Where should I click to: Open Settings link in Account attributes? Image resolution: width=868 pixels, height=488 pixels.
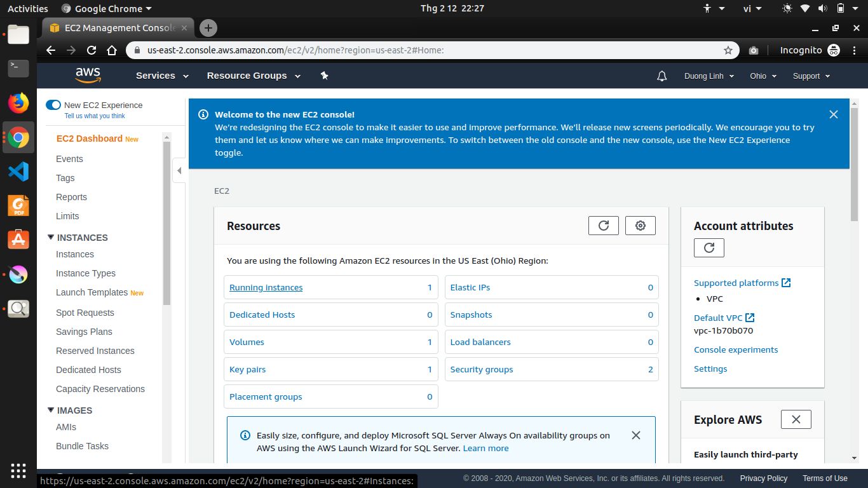coord(710,369)
